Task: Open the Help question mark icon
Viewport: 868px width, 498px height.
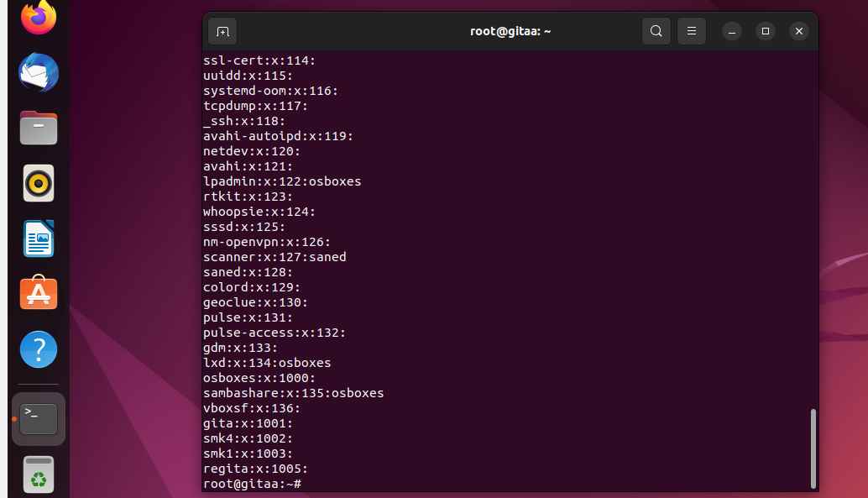Action: coord(39,349)
